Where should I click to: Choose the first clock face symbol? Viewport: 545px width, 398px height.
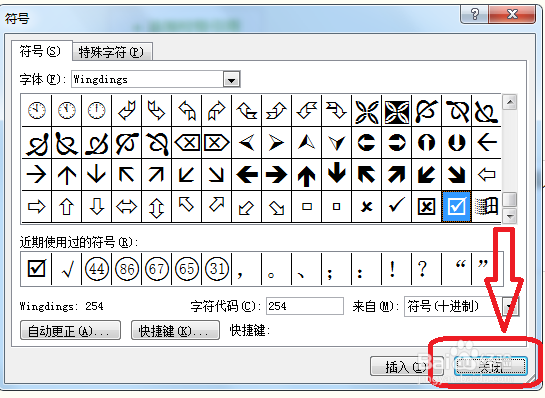(x=36, y=111)
